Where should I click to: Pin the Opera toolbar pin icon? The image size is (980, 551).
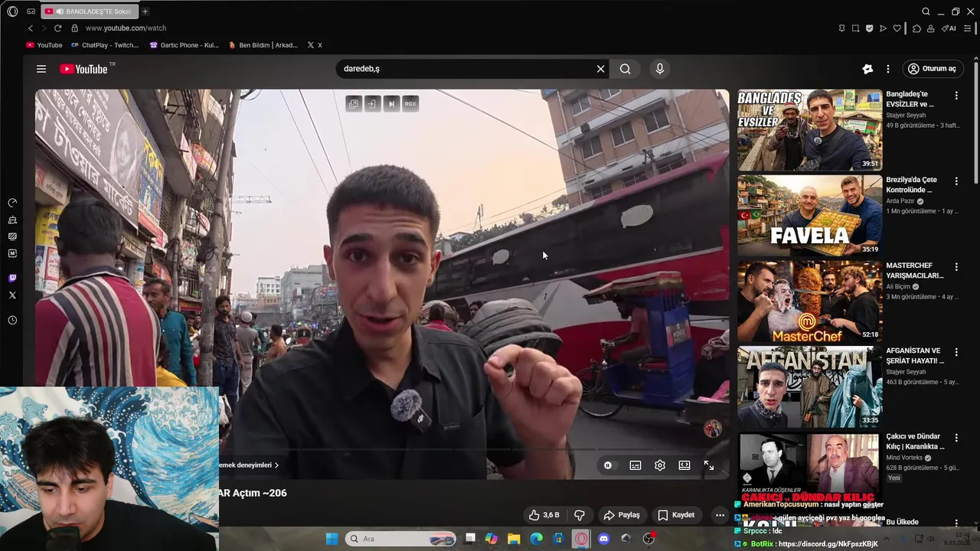(x=841, y=28)
